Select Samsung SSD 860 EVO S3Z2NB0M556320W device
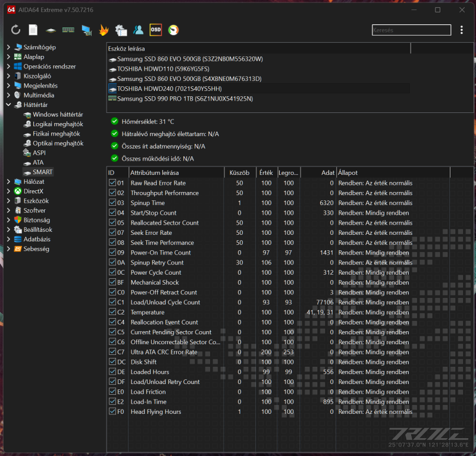476x456 pixels. click(x=259, y=59)
